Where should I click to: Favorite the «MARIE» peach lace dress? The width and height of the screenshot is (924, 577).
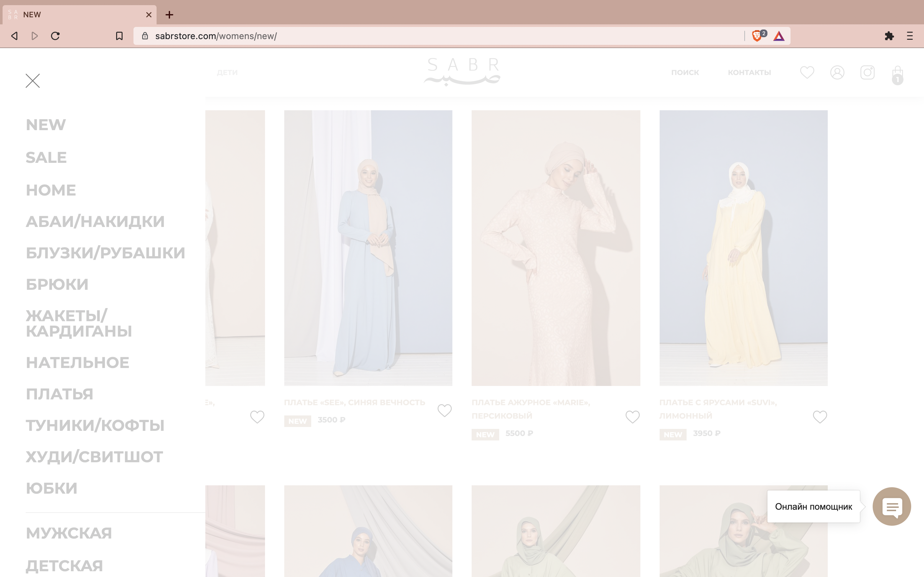tap(632, 417)
